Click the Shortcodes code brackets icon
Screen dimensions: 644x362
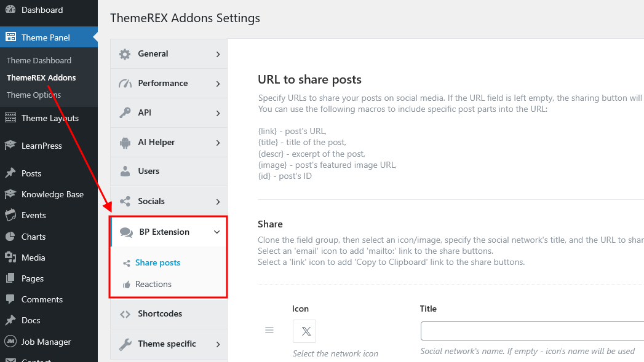[x=125, y=314]
